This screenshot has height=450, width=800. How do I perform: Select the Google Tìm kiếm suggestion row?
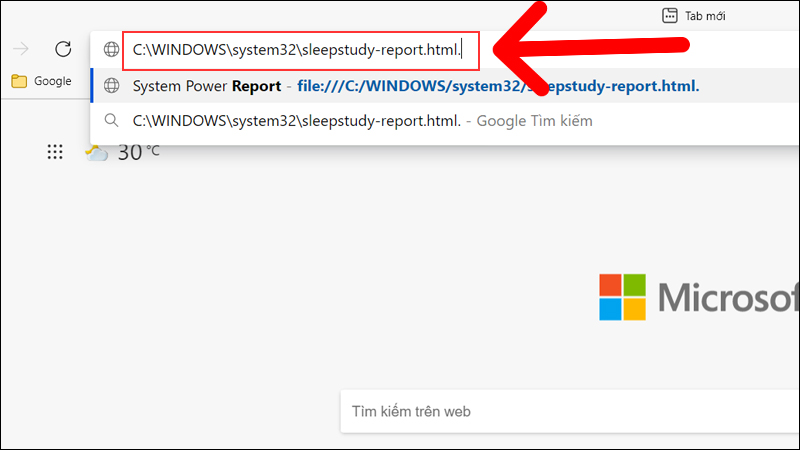click(445, 121)
